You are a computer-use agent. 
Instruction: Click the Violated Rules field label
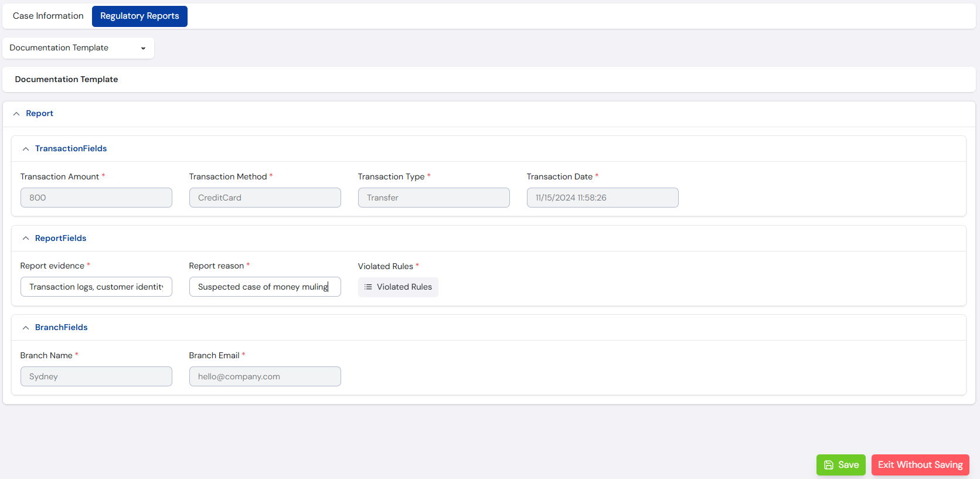(x=386, y=266)
